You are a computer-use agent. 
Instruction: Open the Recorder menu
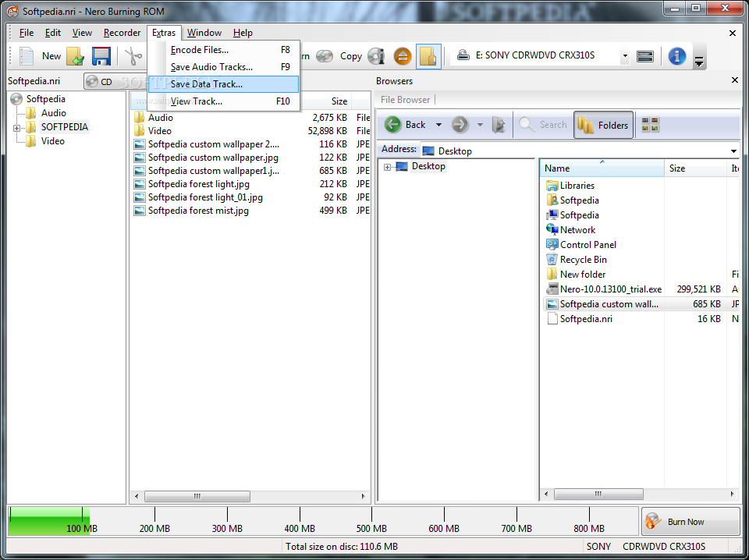tap(122, 33)
